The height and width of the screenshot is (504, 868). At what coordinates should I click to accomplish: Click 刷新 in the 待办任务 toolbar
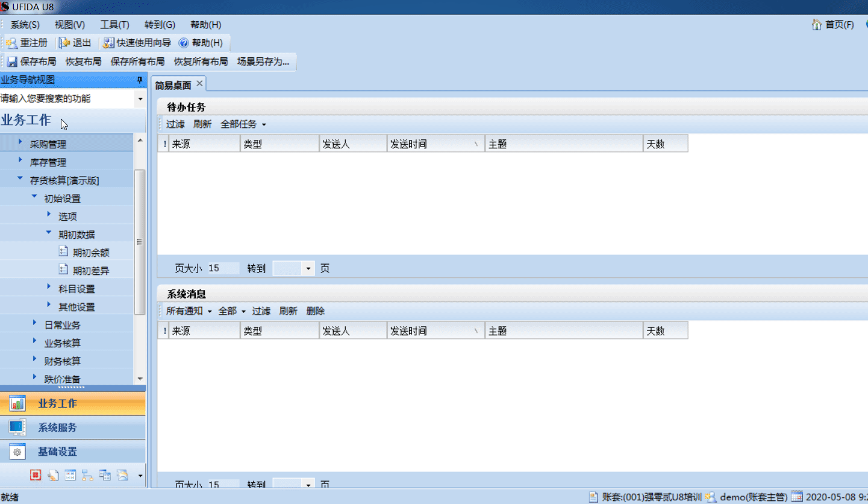click(x=202, y=124)
